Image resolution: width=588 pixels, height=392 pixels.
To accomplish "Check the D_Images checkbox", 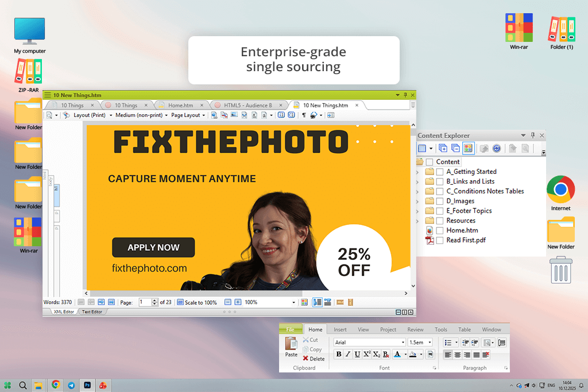I will [440, 201].
